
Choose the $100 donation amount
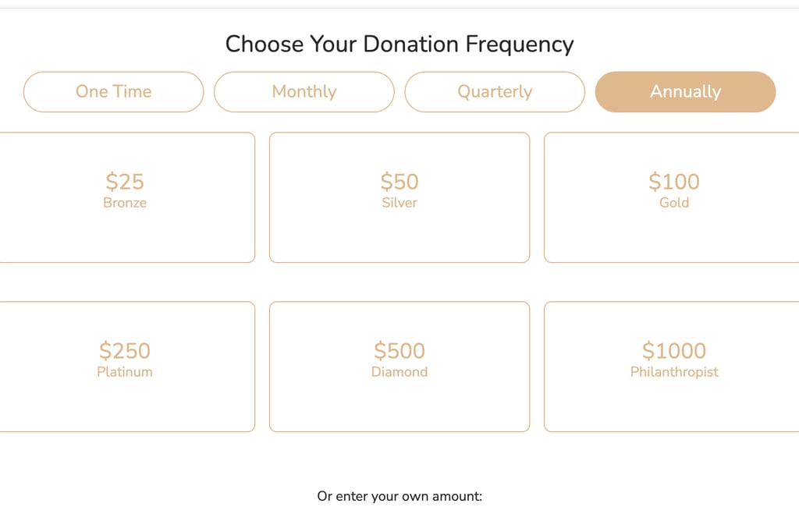674,182
